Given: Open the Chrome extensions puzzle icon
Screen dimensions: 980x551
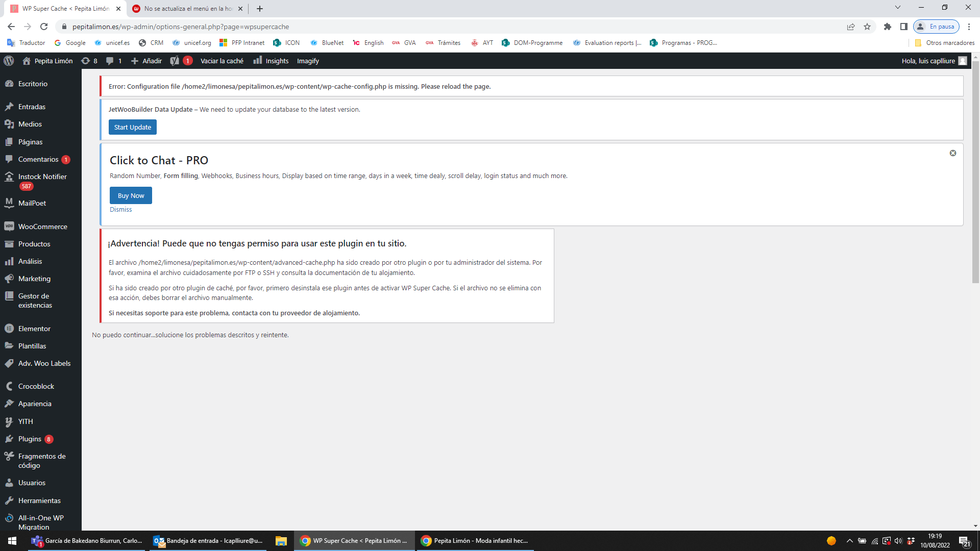Looking at the screenshot, I should point(888,27).
